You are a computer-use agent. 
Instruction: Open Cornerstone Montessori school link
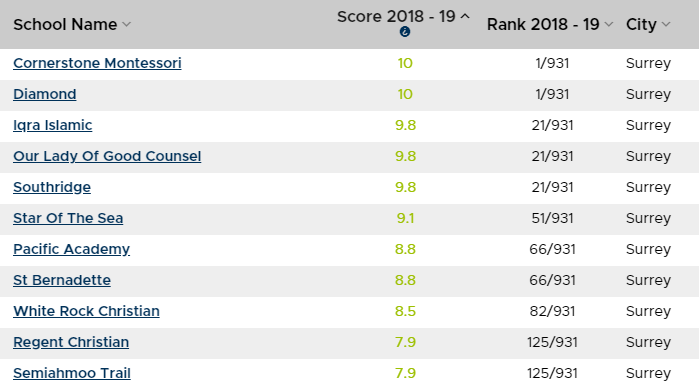coord(97,63)
